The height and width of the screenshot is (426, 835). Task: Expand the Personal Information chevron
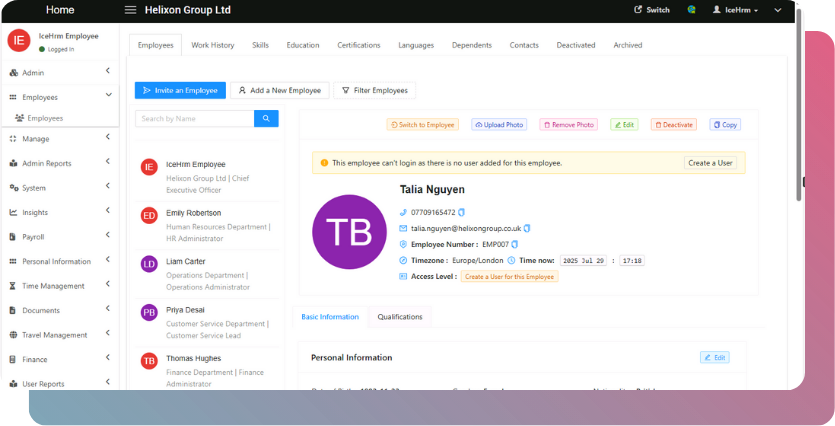pos(108,259)
